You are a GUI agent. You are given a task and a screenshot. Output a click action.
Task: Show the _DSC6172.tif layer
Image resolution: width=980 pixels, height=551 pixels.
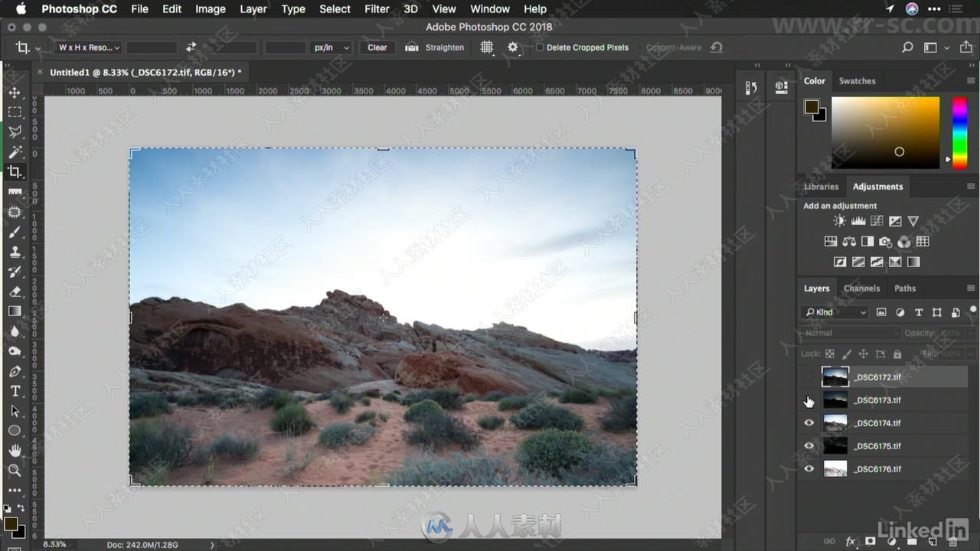coord(809,377)
